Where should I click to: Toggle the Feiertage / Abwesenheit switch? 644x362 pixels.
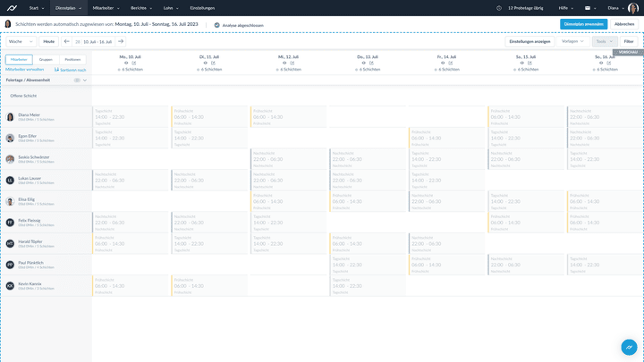click(77, 80)
